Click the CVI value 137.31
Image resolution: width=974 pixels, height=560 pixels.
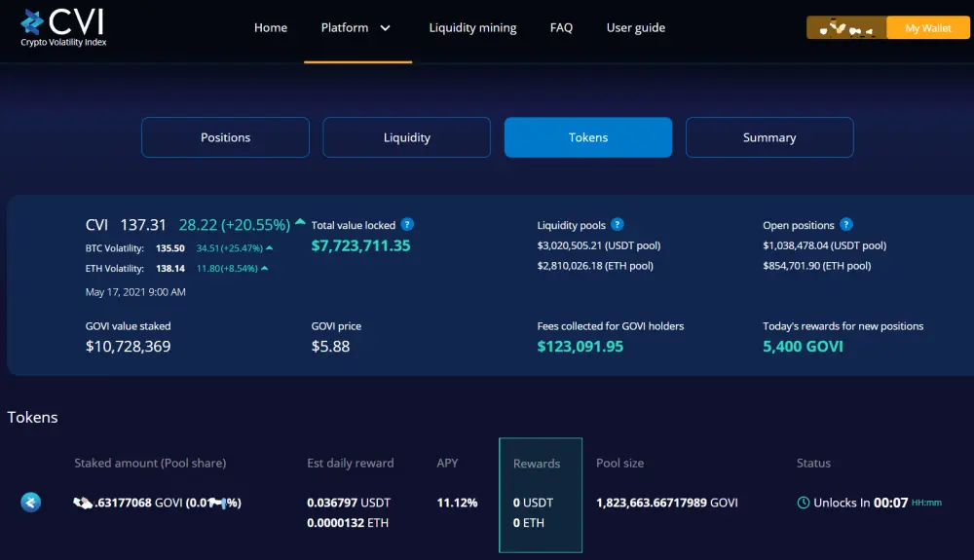tap(143, 225)
